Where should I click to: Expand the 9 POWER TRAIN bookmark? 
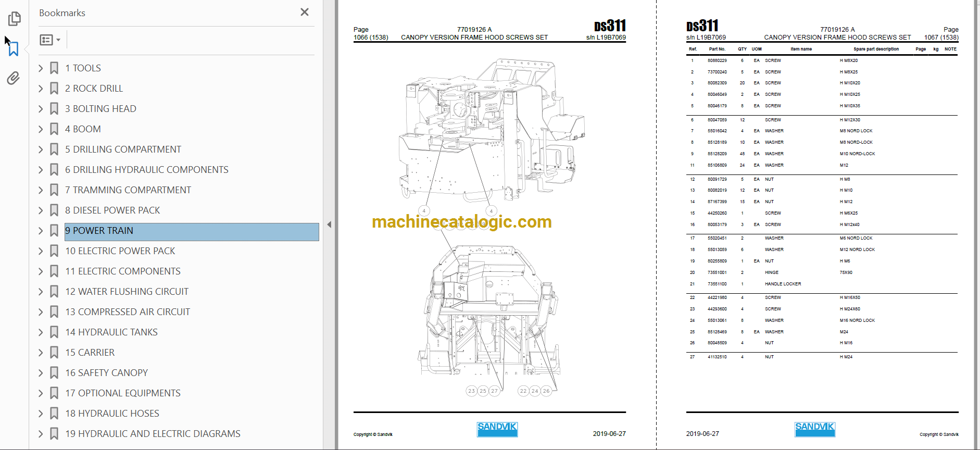pyautogui.click(x=41, y=231)
